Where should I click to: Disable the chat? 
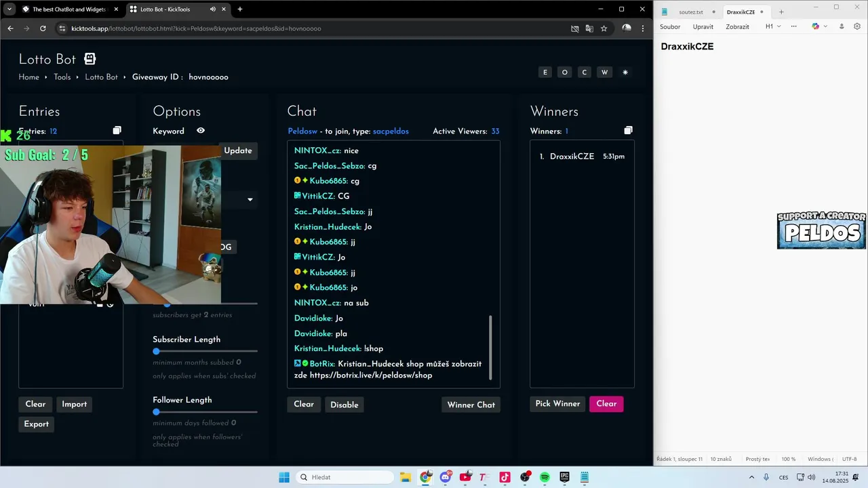(x=344, y=405)
